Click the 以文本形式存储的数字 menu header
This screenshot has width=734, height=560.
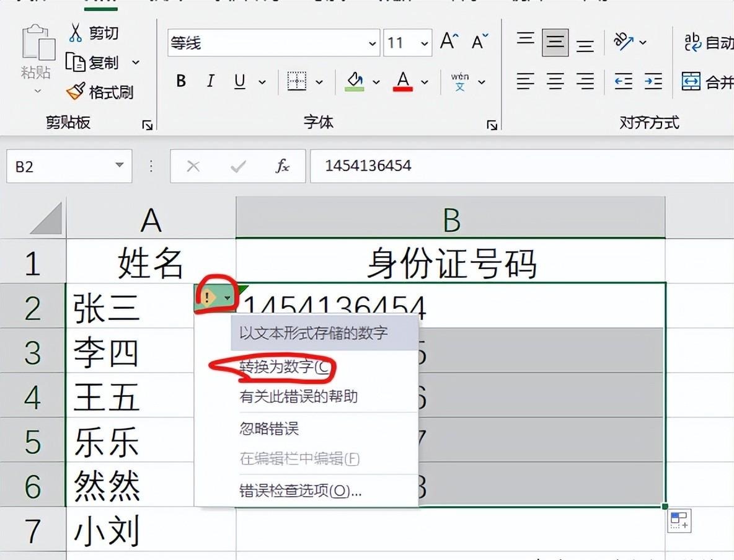pyautogui.click(x=324, y=333)
